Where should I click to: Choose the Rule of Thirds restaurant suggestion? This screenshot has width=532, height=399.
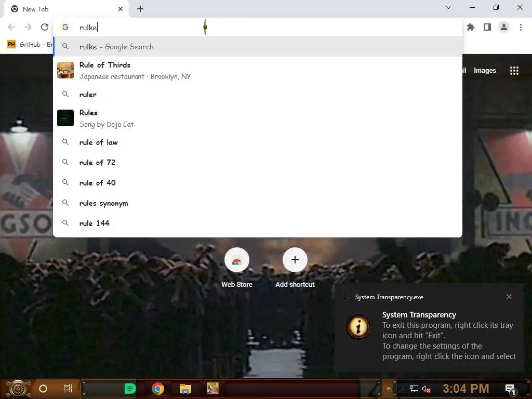(258, 71)
